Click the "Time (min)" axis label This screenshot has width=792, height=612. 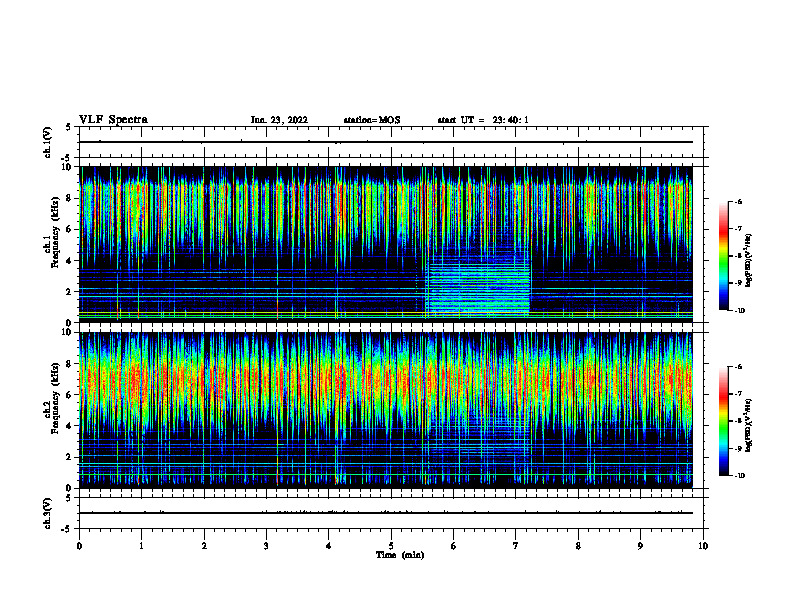[400, 555]
